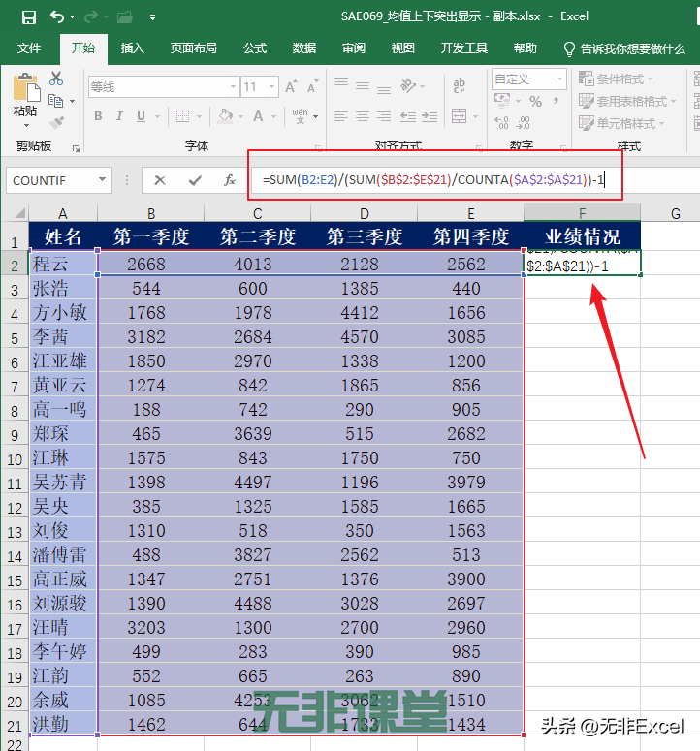This screenshot has width=700, height=751.
Task: Click the phonetic guide wén icon
Action: pyautogui.click(x=301, y=116)
